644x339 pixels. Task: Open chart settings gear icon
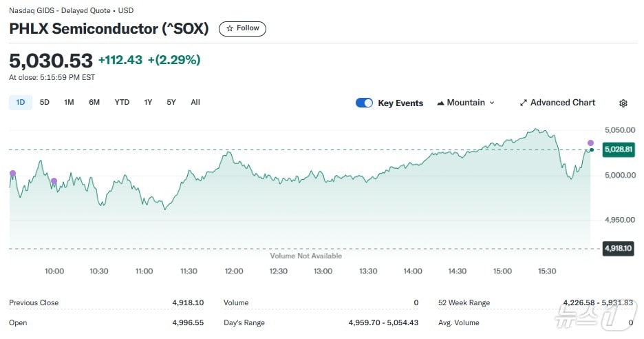(x=623, y=103)
